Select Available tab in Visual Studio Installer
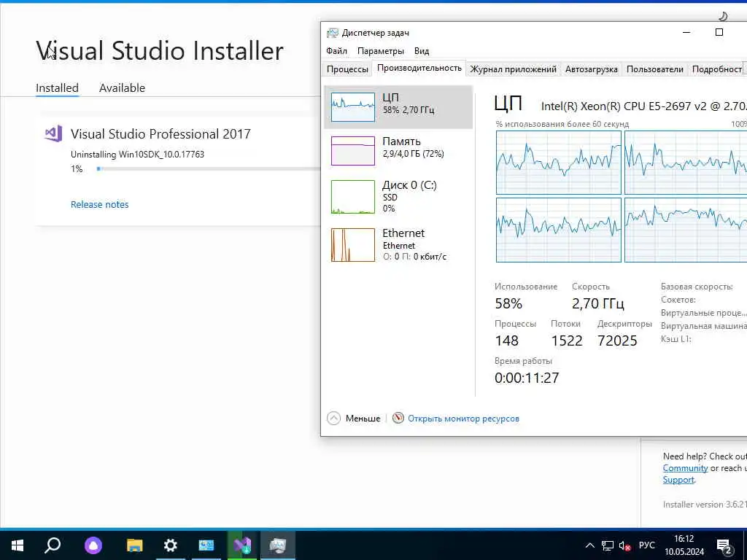Viewport: 747px width, 560px height. tap(122, 88)
